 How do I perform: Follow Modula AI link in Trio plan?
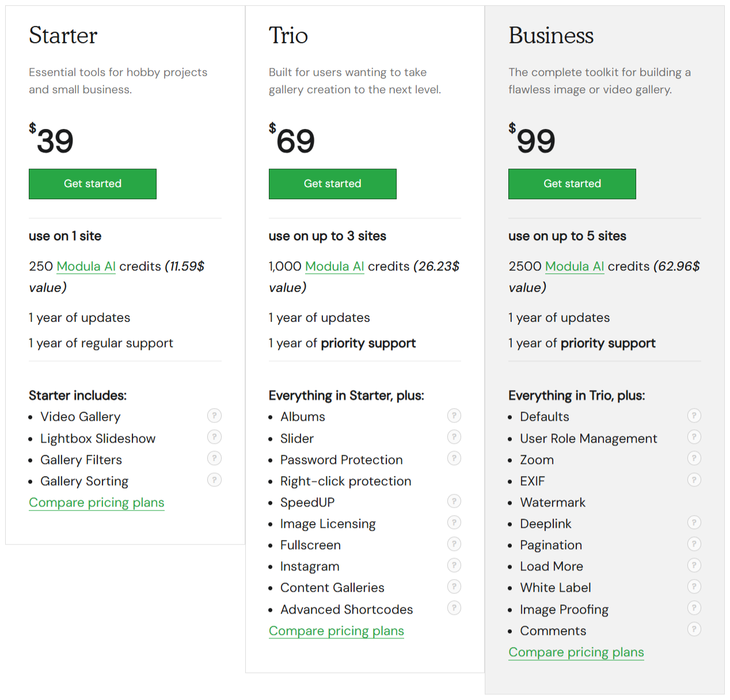pyautogui.click(x=334, y=267)
